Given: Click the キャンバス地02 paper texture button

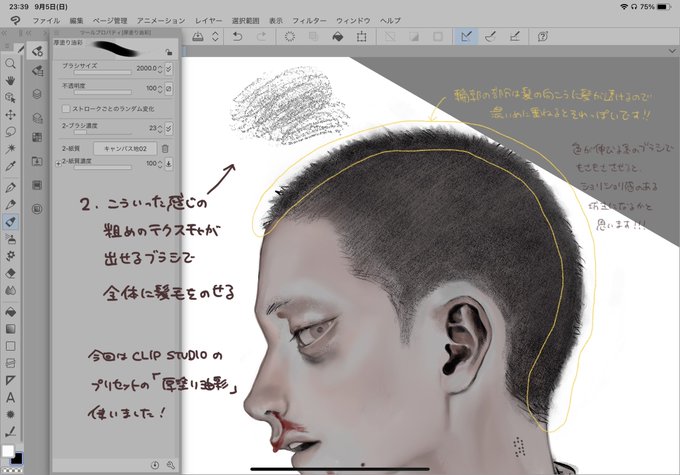Looking at the screenshot, I should 125,148.
